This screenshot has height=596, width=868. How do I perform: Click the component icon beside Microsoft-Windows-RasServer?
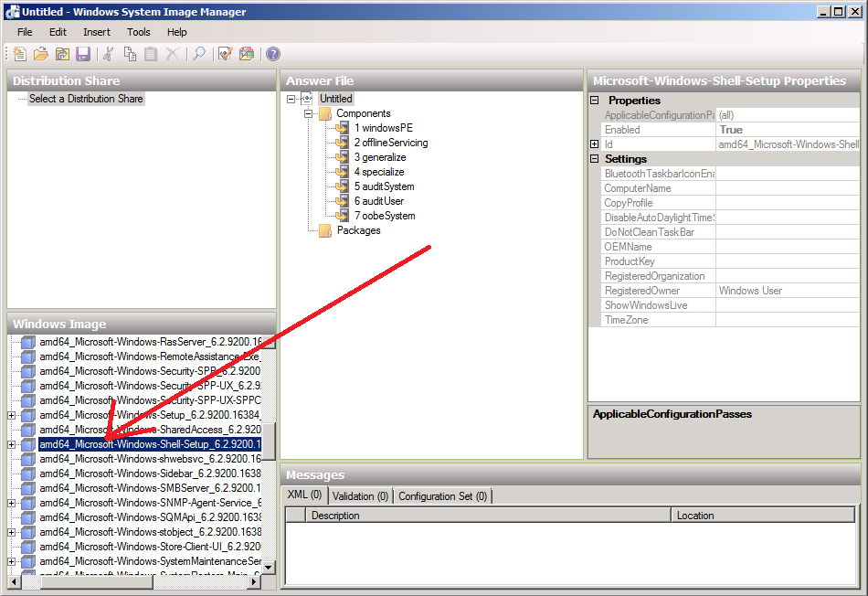(x=28, y=342)
